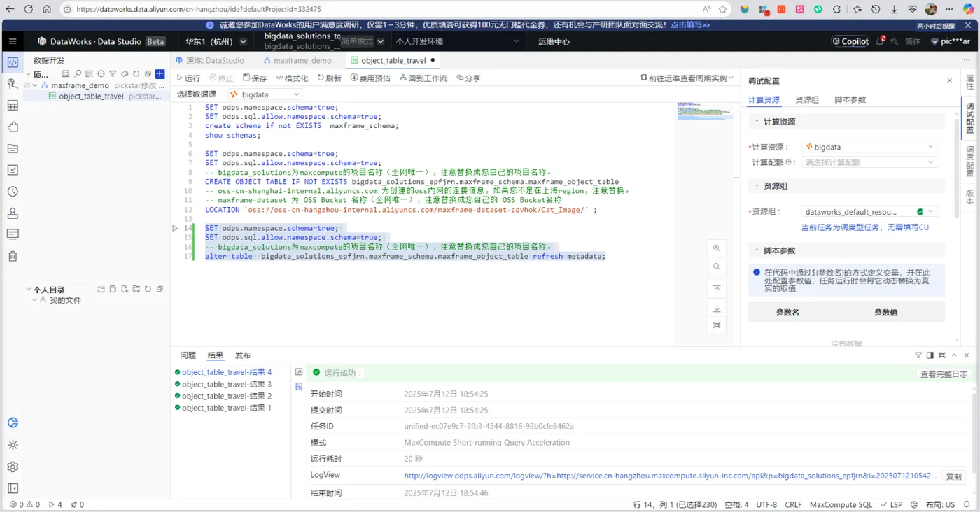Click the scroll-to-top arrow in the editor
This screenshot has height=512, width=980.
pyautogui.click(x=717, y=289)
